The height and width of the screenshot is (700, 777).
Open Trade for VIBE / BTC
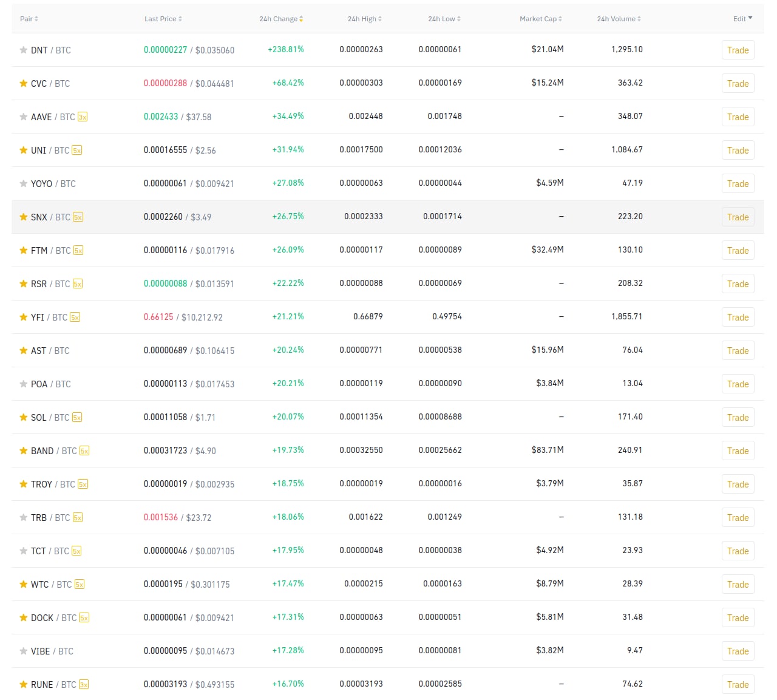point(738,651)
